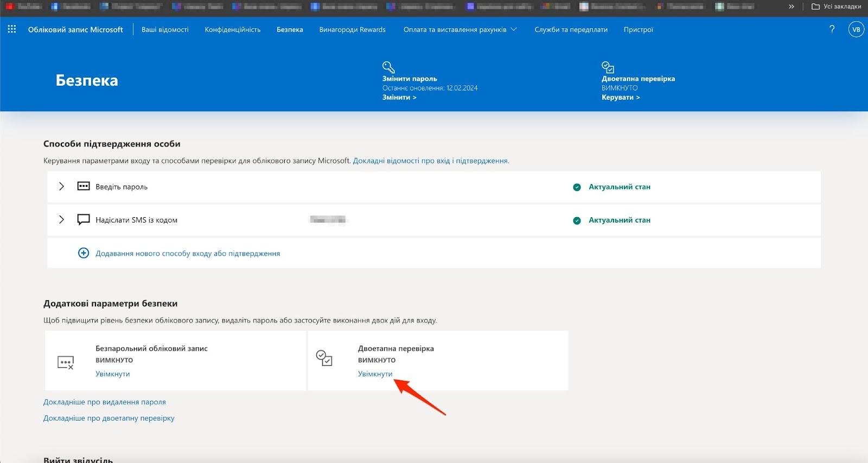868x463 pixels.
Task: Open the help question mark icon
Action: tap(832, 29)
